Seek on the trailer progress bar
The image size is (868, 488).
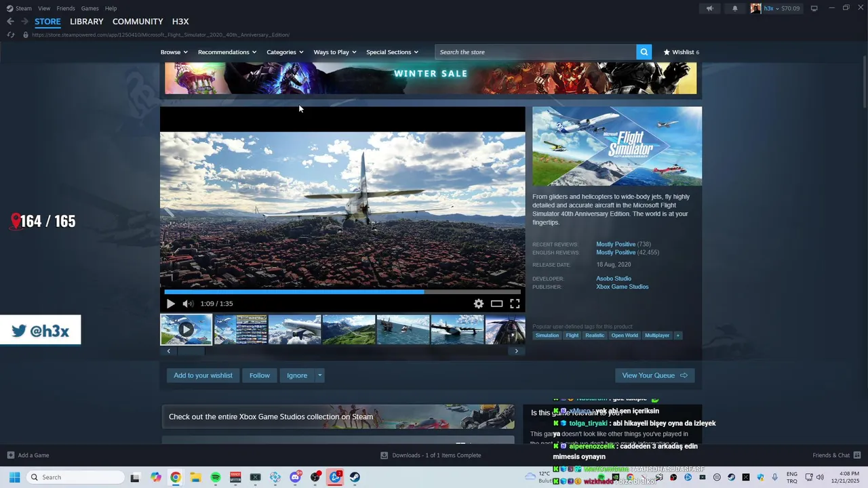(342, 292)
